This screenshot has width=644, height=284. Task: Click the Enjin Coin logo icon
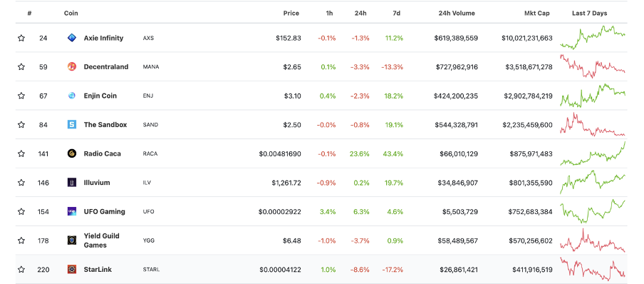click(x=72, y=96)
